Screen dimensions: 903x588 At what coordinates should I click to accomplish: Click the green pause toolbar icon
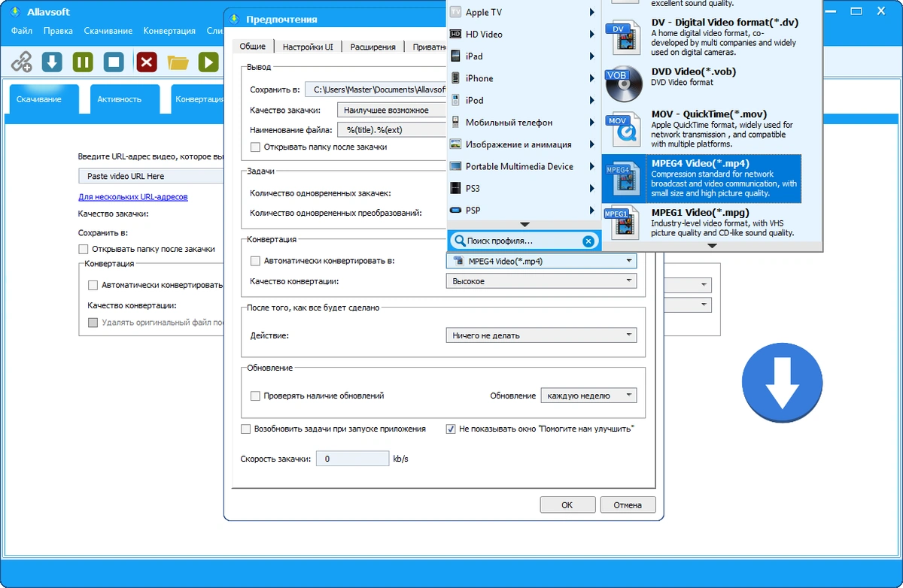point(83,62)
